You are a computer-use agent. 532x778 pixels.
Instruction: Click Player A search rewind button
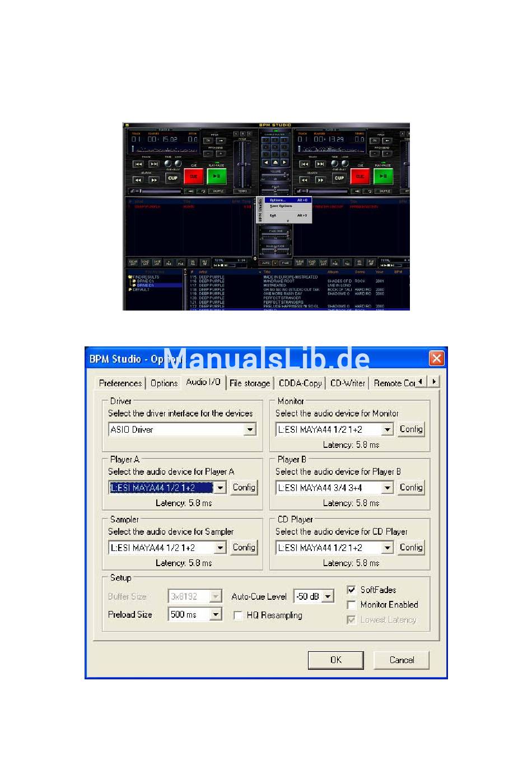click(x=138, y=180)
